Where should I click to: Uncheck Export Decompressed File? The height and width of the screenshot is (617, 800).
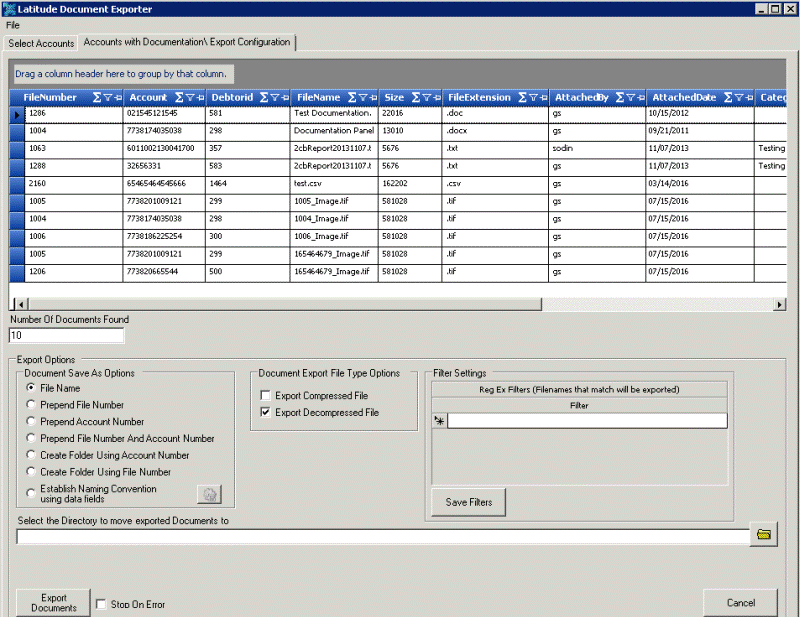click(x=265, y=410)
